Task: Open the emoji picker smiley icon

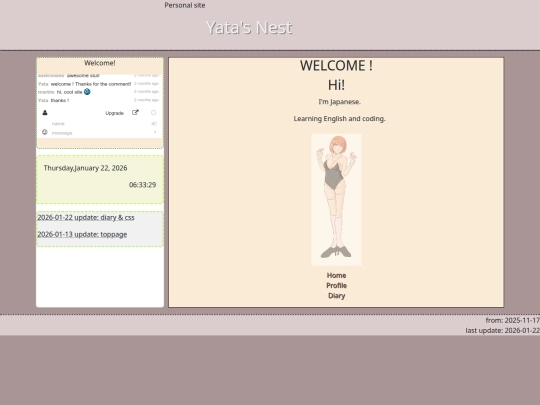Action: click(45, 132)
